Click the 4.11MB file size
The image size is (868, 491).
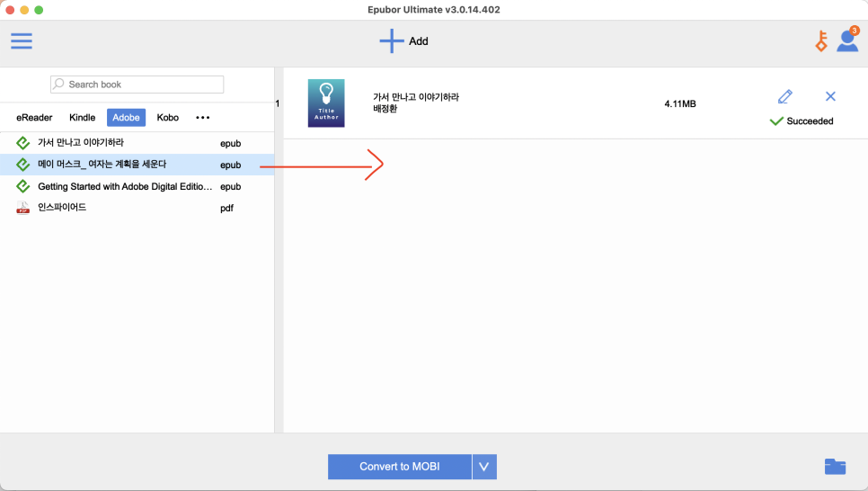(x=680, y=103)
